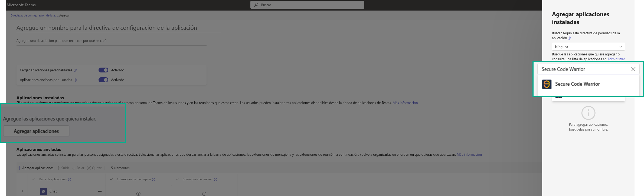Click the Agregar aplicaciones instaladas panel heading

(580, 18)
